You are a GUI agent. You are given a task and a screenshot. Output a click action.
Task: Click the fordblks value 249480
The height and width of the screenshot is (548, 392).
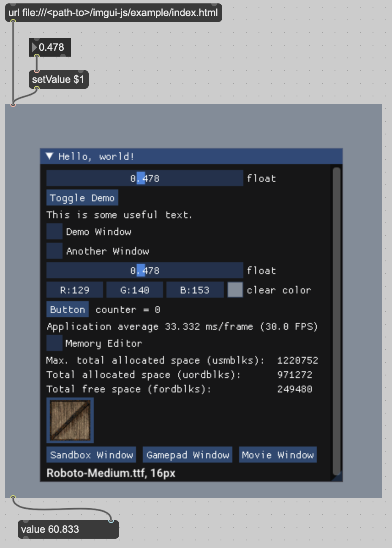click(x=295, y=389)
